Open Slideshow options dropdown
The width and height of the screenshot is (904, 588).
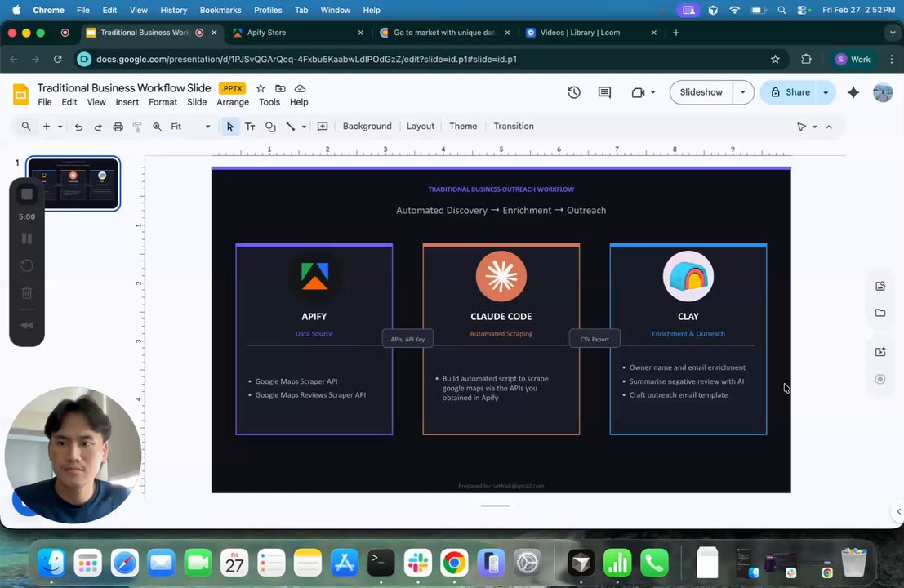point(743,92)
